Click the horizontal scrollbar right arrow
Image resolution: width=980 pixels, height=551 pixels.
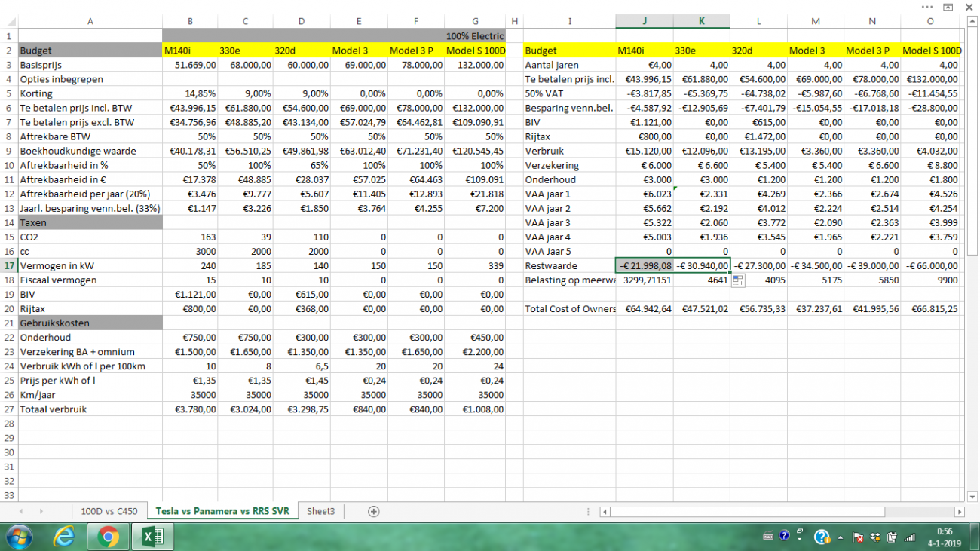click(x=959, y=512)
